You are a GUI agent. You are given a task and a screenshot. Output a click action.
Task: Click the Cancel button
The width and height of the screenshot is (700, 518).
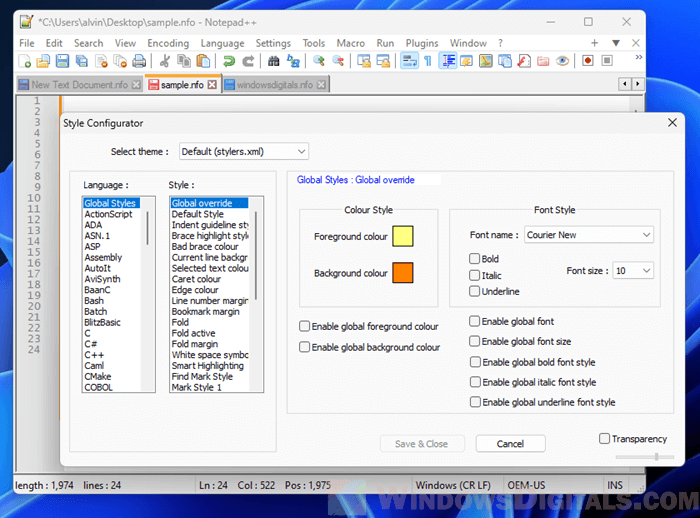pos(510,444)
